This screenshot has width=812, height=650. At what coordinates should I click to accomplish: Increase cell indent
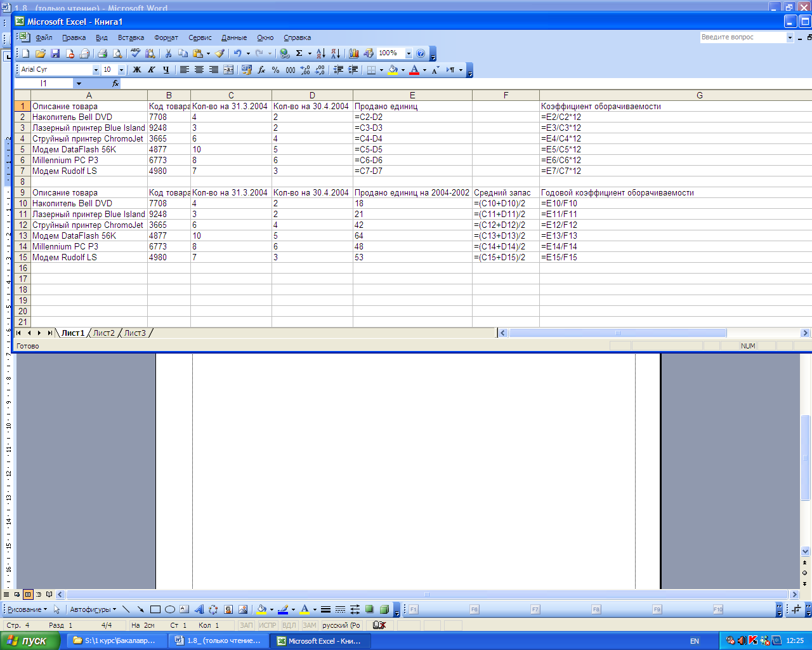[353, 70]
